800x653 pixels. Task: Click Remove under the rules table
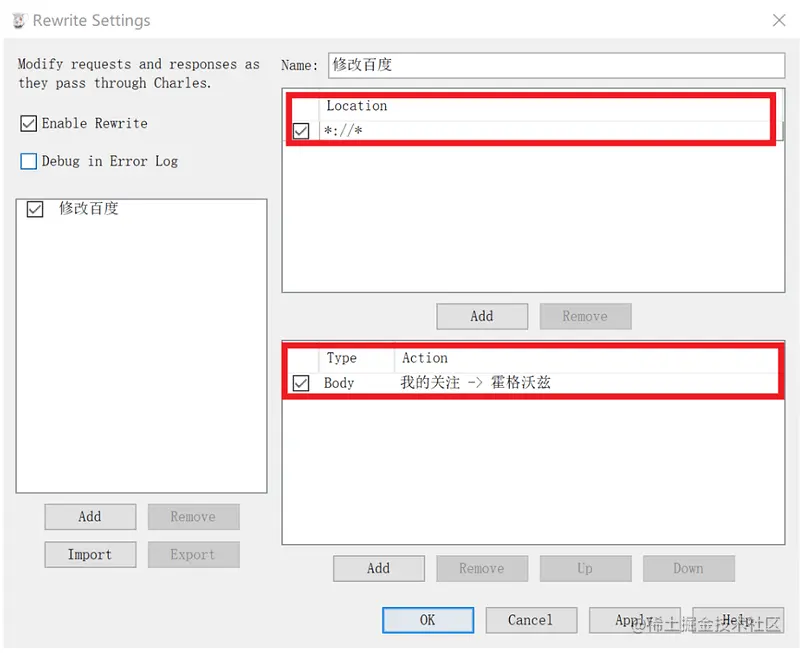[x=482, y=568]
